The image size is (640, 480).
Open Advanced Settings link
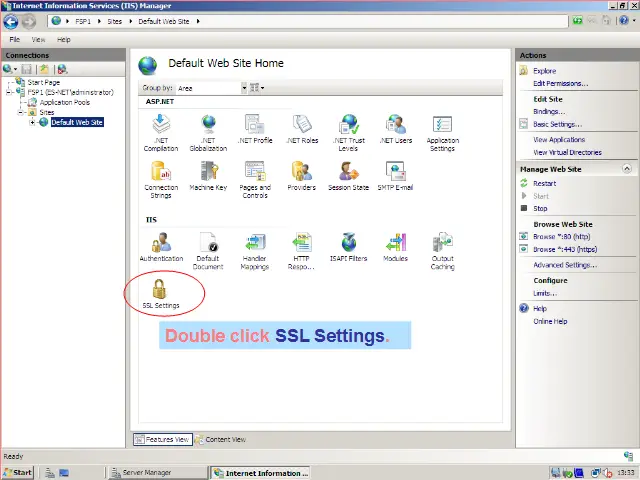[565, 265]
